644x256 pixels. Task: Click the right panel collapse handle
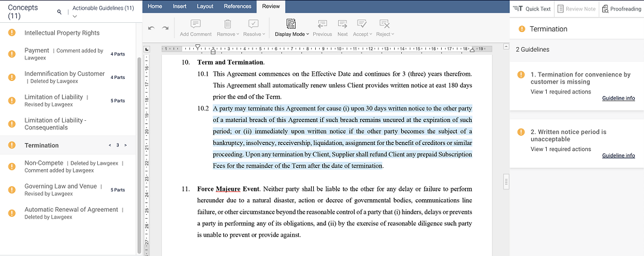tap(506, 181)
